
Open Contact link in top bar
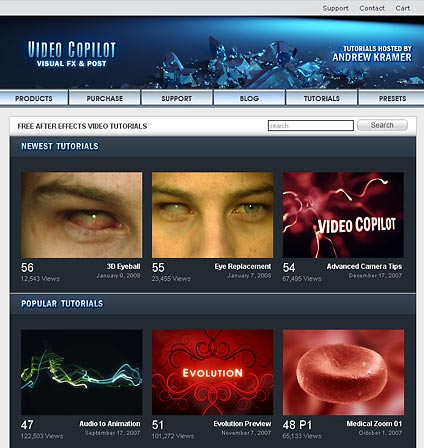372,8
